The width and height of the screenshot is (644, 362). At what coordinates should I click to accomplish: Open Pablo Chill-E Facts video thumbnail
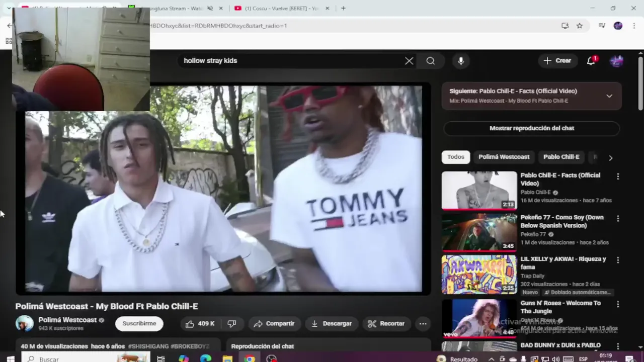pos(479,190)
